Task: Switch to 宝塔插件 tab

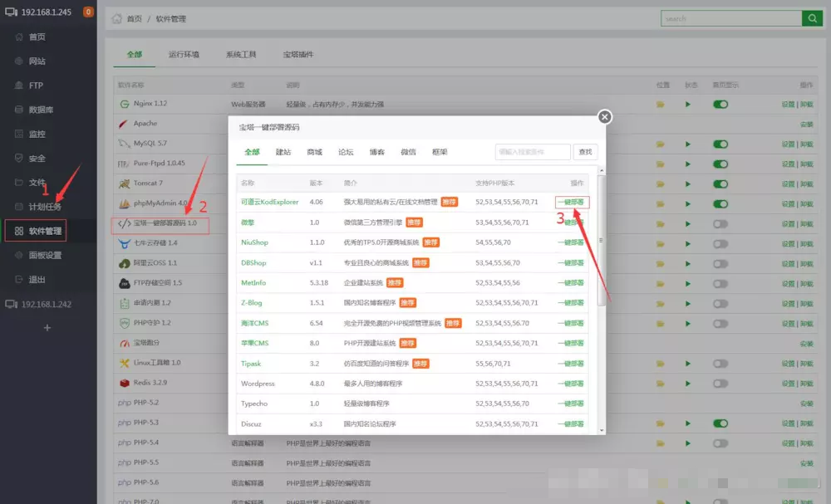Action: click(x=298, y=55)
